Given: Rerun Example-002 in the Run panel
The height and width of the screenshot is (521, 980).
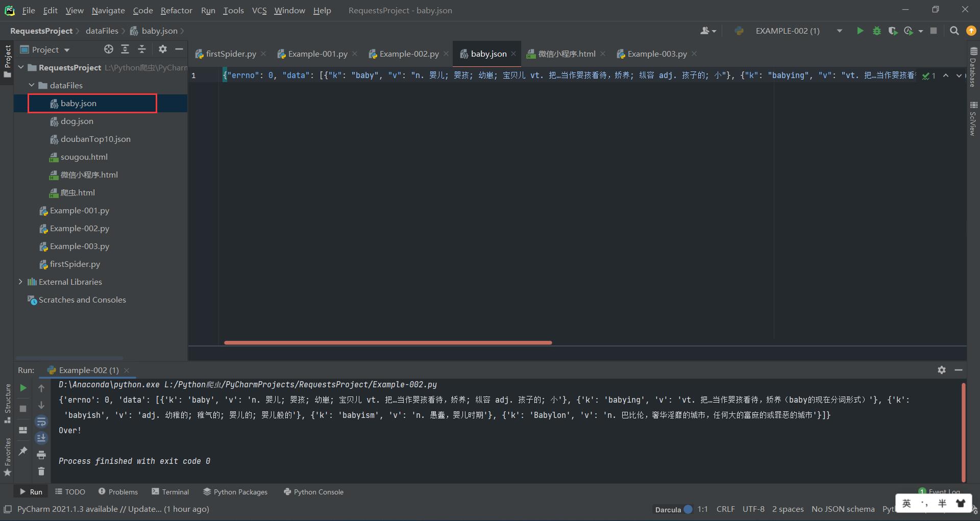Looking at the screenshot, I should click(x=23, y=388).
